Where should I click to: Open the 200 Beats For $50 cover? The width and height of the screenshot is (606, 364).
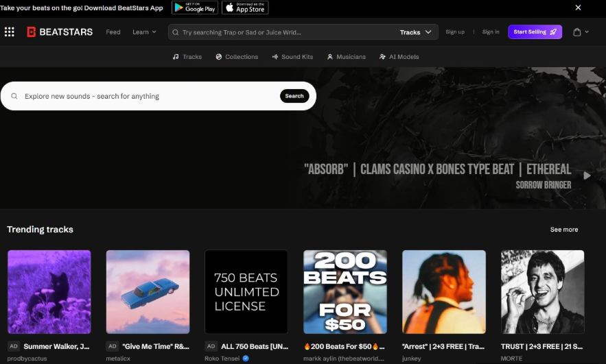[x=345, y=292]
